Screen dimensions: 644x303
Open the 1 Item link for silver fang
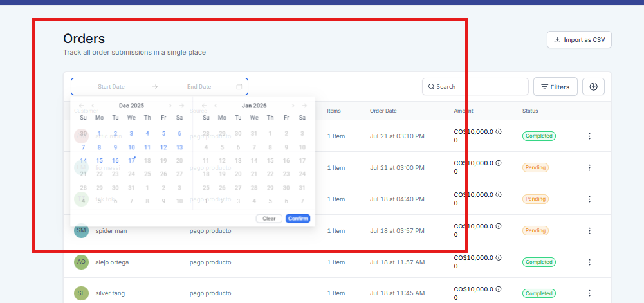tap(336, 293)
